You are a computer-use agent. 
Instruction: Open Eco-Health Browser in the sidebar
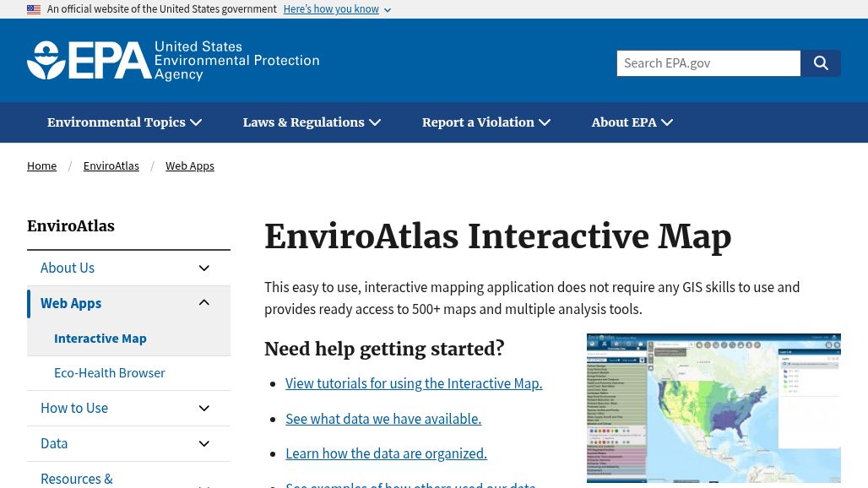coord(110,373)
